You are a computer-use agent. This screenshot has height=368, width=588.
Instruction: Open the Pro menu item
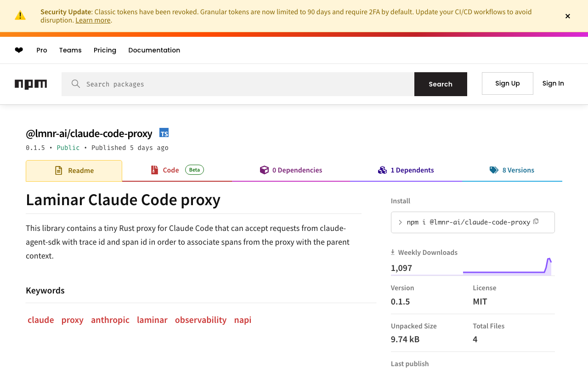click(42, 50)
